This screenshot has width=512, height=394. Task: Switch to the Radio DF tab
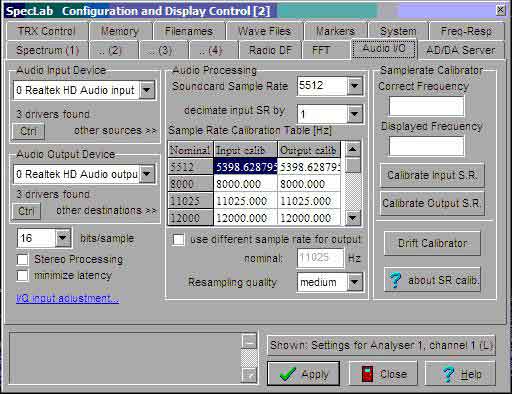point(270,50)
